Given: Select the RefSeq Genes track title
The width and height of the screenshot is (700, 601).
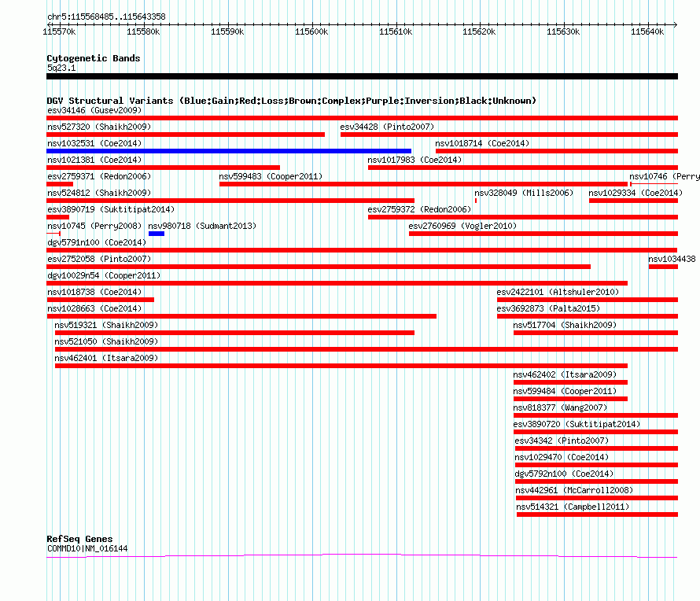Looking at the screenshot, I should pos(79,539).
